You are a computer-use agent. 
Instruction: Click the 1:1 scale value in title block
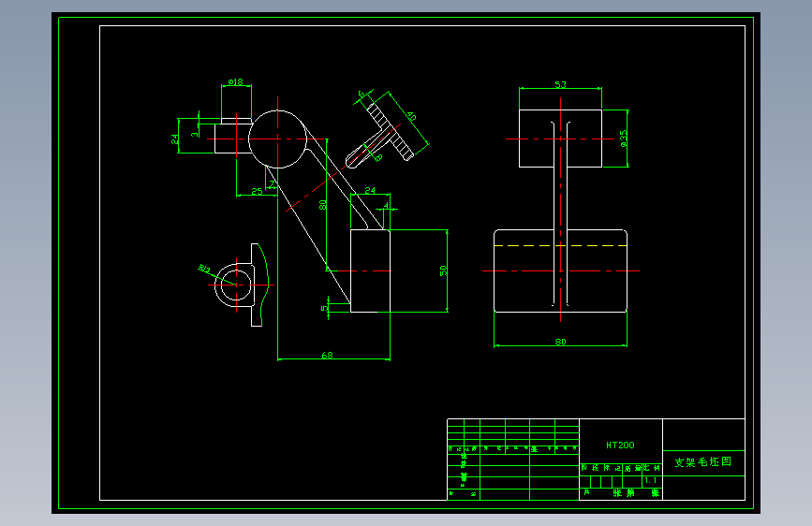click(651, 480)
